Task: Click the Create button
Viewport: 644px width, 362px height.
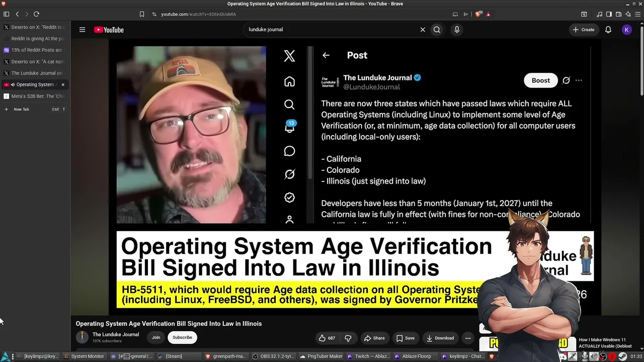Action: 584,30
